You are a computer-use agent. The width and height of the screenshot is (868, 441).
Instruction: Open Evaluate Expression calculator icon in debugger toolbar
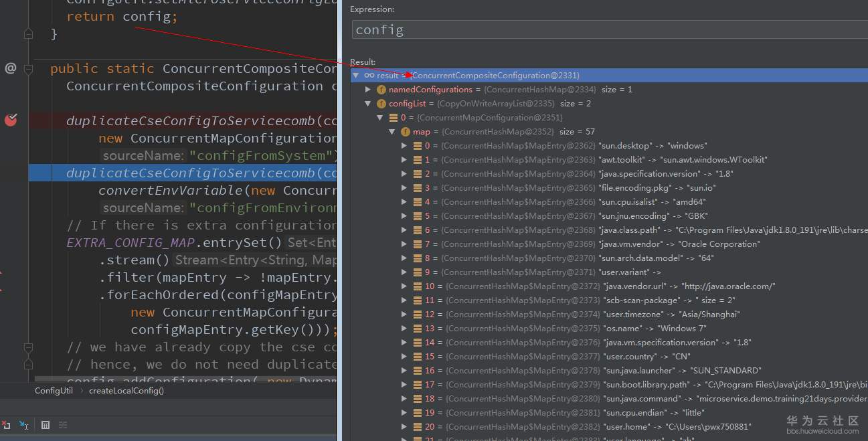point(46,425)
